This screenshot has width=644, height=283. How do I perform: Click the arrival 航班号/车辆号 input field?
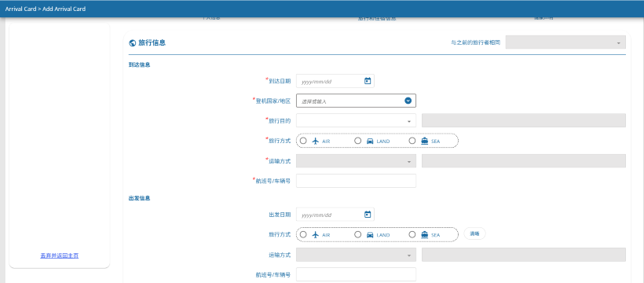356,181
